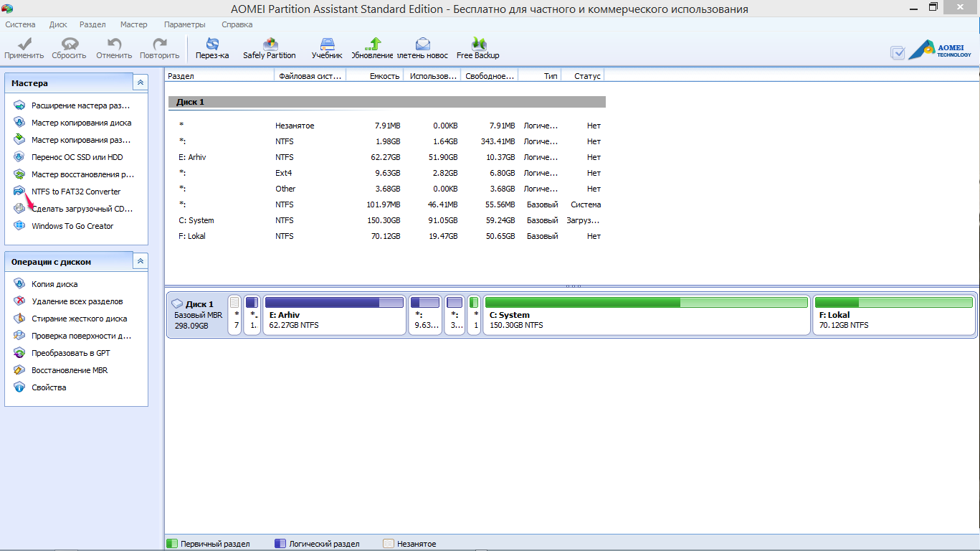Click the Отменить undo icon
The image size is (980, 551).
click(114, 44)
